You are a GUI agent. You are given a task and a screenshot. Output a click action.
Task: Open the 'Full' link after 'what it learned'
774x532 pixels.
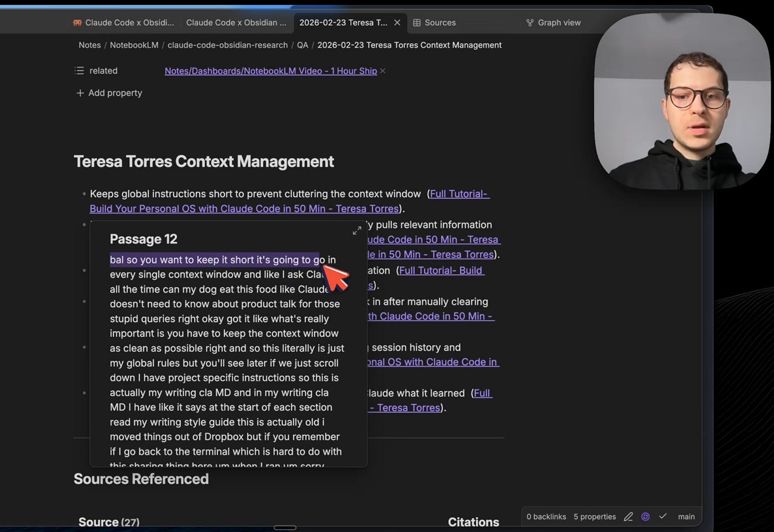click(483, 393)
